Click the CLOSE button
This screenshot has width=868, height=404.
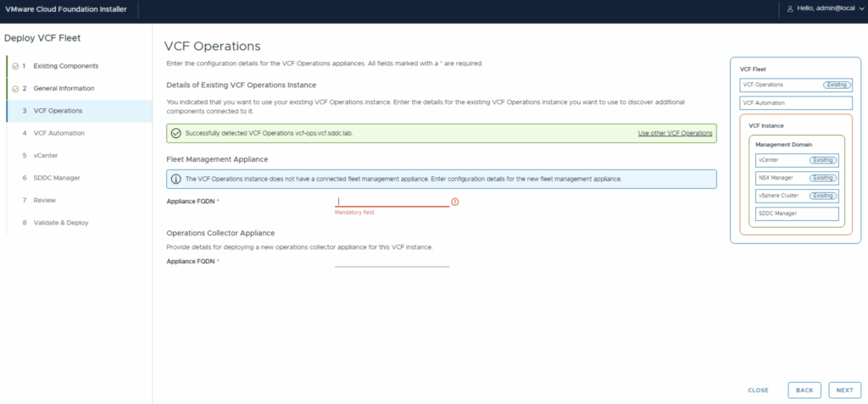(758, 390)
